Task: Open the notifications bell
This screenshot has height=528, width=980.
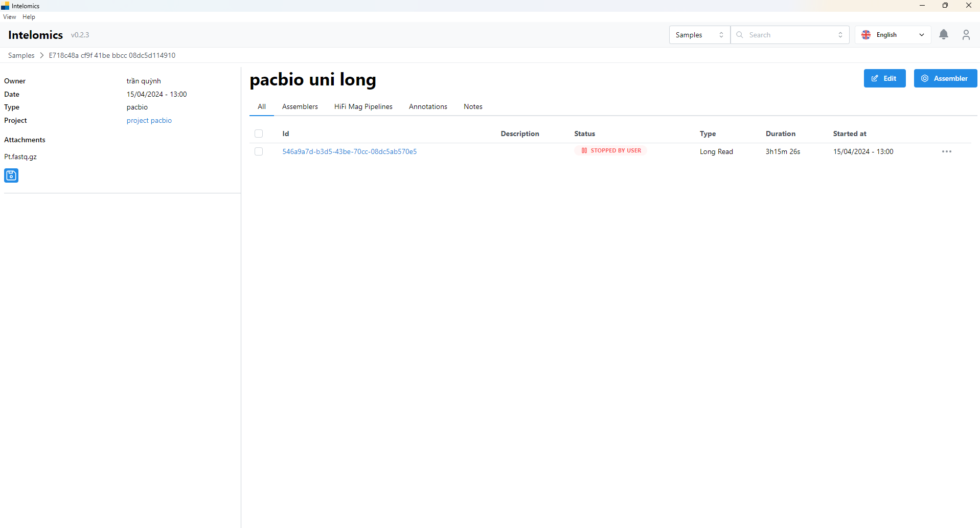Action: [944, 35]
